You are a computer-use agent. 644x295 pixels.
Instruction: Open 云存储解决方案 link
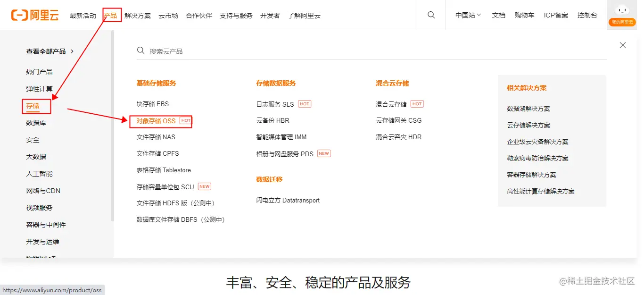point(528,125)
